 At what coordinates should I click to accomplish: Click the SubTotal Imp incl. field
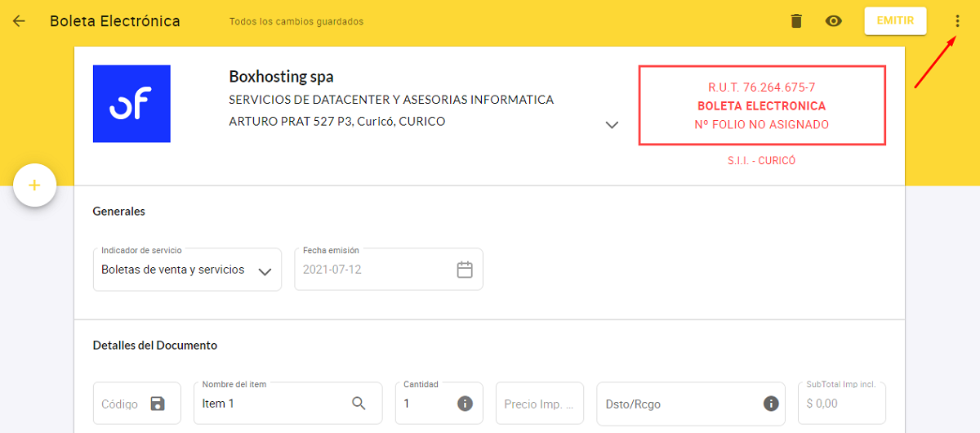click(842, 404)
